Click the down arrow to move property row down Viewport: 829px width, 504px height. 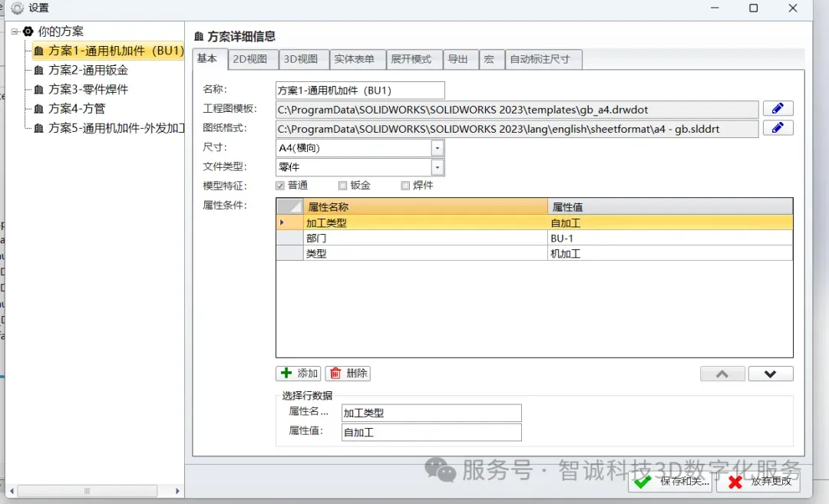click(771, 374)
